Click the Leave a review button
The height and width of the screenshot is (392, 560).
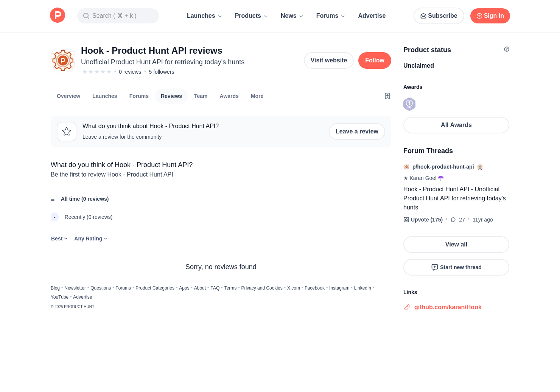(357, 132)
